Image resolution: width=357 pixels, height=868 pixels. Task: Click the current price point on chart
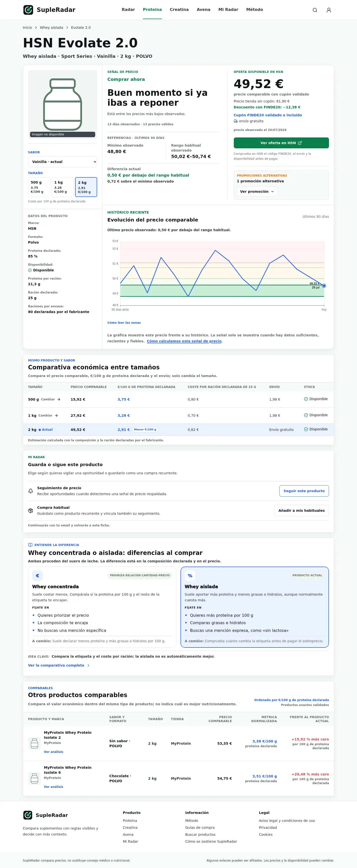(324, 286)
